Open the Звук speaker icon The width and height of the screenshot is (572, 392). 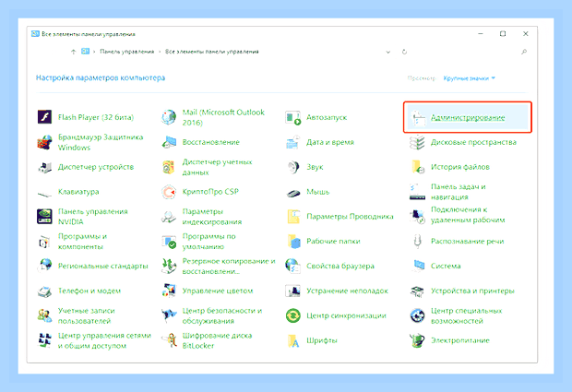pos(293,167)
